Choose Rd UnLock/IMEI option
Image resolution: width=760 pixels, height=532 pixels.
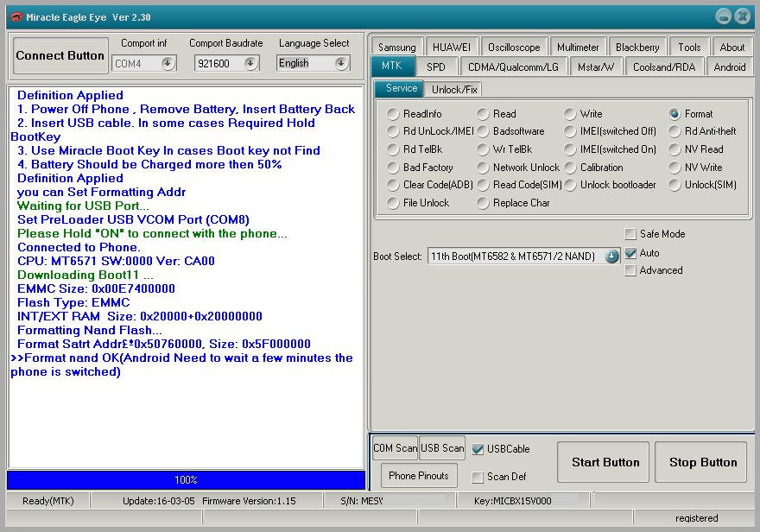point(430,131)
